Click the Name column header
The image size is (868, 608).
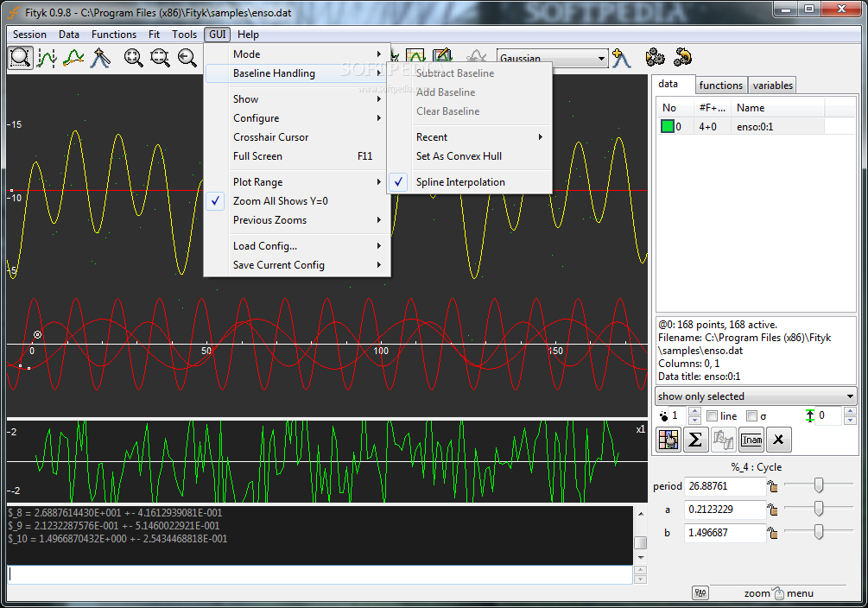tap(778, 108)
